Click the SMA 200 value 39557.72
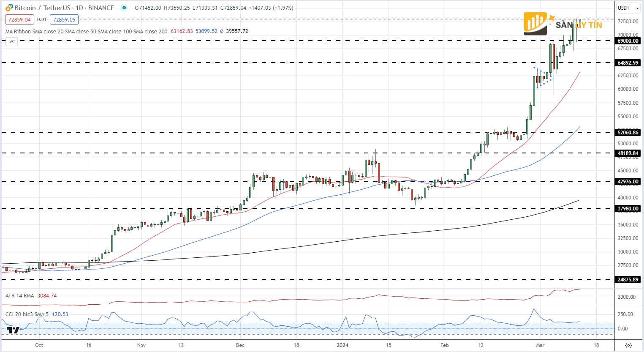Viewport: 644px width, 352px height. click(x=237, y=31)
